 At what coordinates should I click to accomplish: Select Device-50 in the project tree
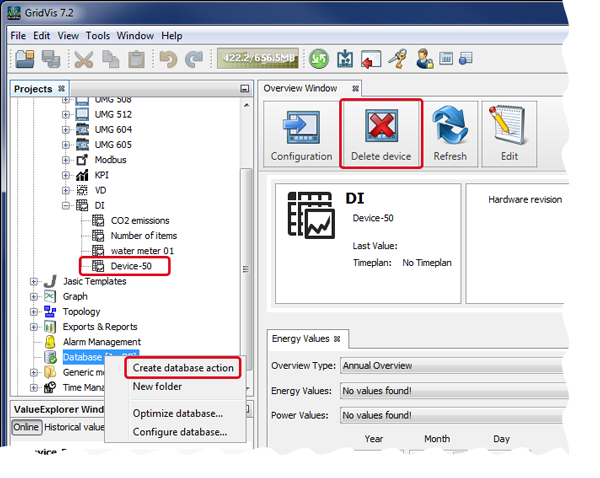tap(130, 266)
